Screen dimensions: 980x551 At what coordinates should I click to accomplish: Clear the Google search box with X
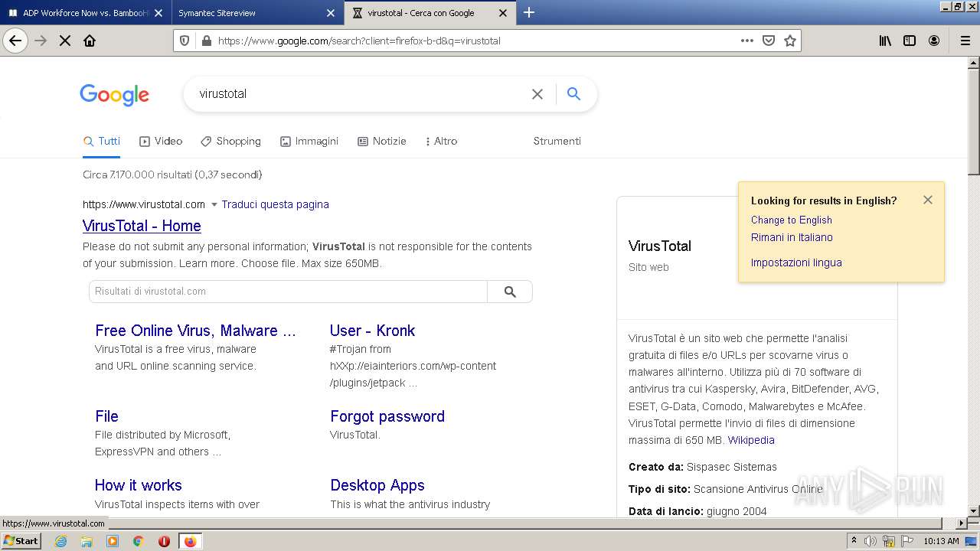pyautogui.click(x=537, y=94)
